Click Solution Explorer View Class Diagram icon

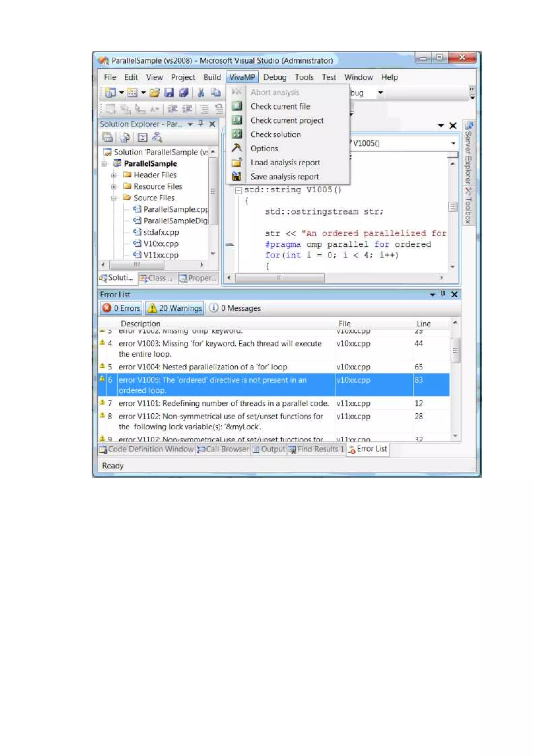(157, 137)
